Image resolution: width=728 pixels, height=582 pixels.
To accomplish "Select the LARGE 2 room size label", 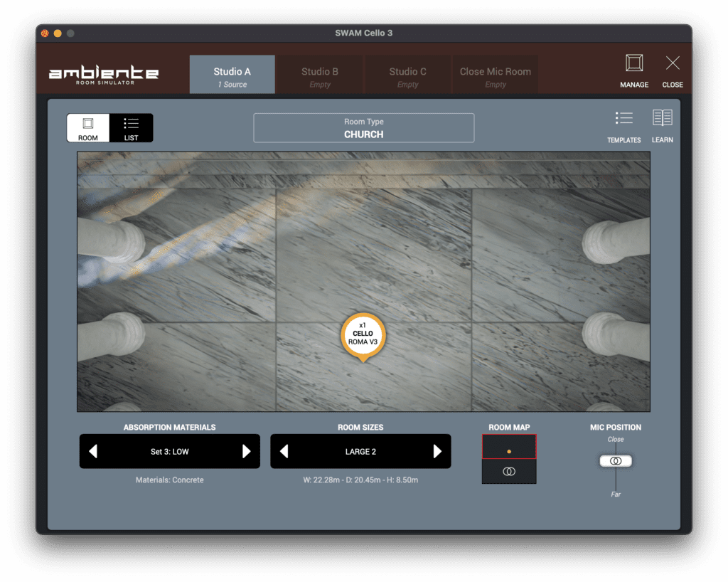I will tap(360, 451).
